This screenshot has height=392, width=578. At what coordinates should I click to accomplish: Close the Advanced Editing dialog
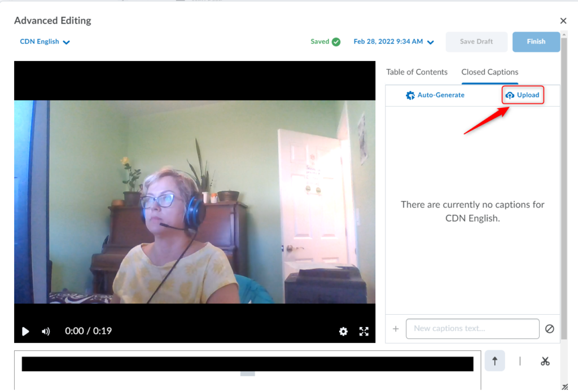point(563,21)
